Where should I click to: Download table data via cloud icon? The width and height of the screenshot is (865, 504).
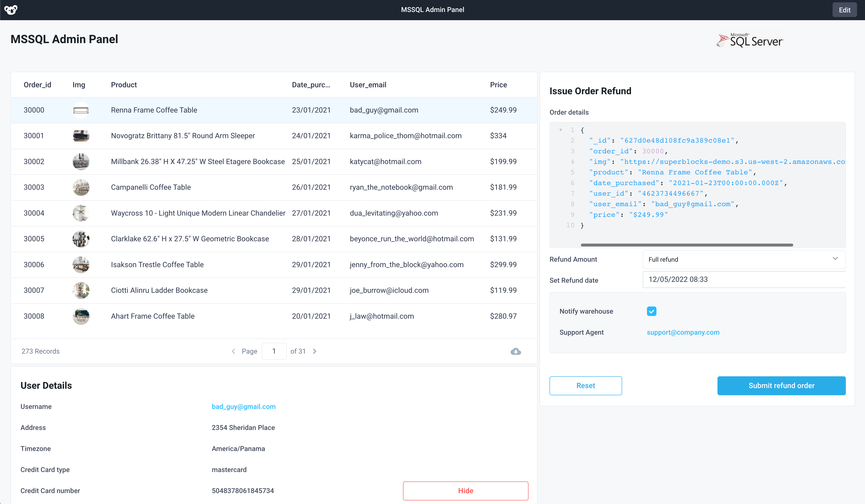516,351
